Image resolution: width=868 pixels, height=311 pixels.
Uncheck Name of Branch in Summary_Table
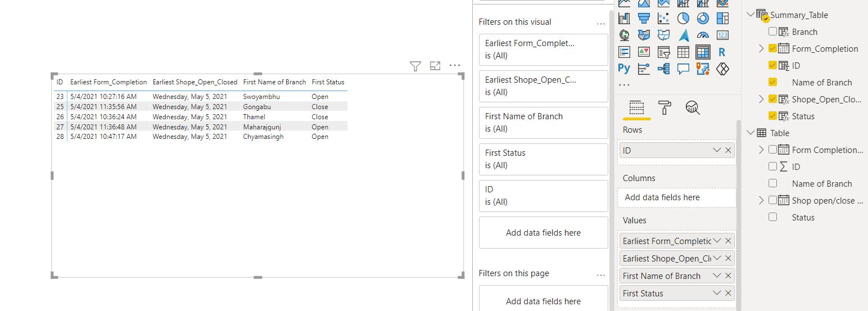point(772,82)
